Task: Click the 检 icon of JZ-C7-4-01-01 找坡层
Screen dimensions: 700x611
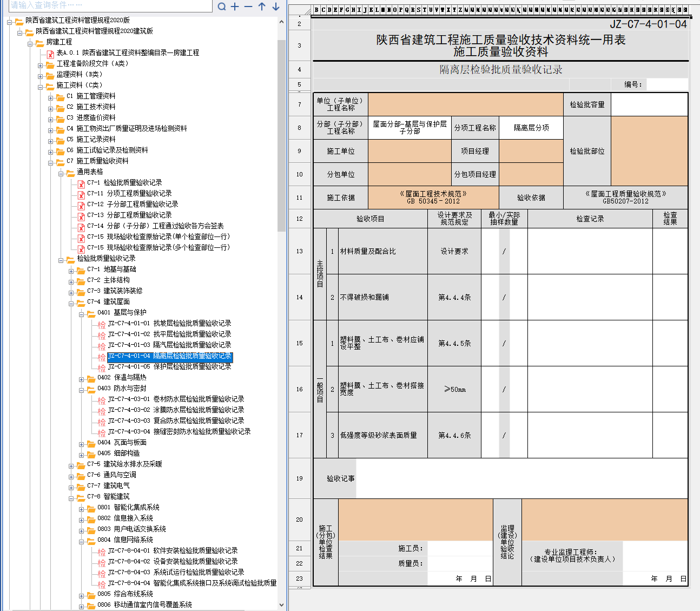Action: click(x=102, y=324)
